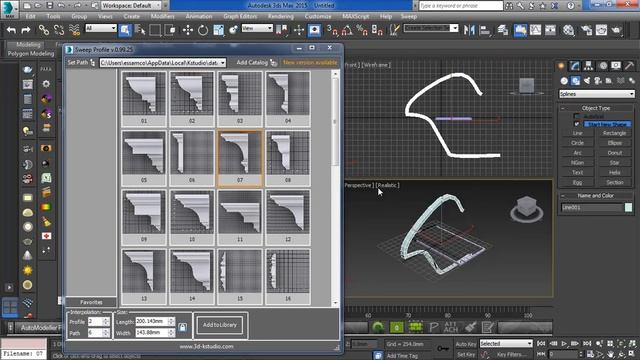Activate the Select Object tool
The width and height of the screenshot is (640, 360).
[x=125, y=30]
